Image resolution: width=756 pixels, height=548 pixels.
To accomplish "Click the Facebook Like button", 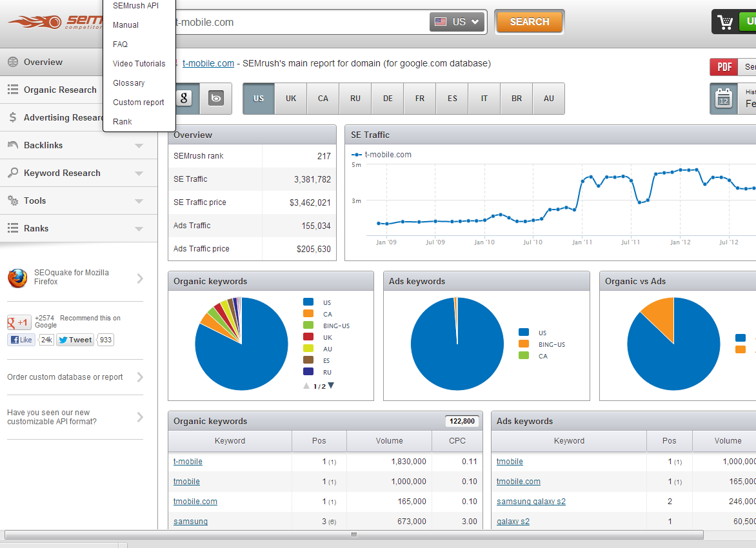I will [x=21, y=340].
